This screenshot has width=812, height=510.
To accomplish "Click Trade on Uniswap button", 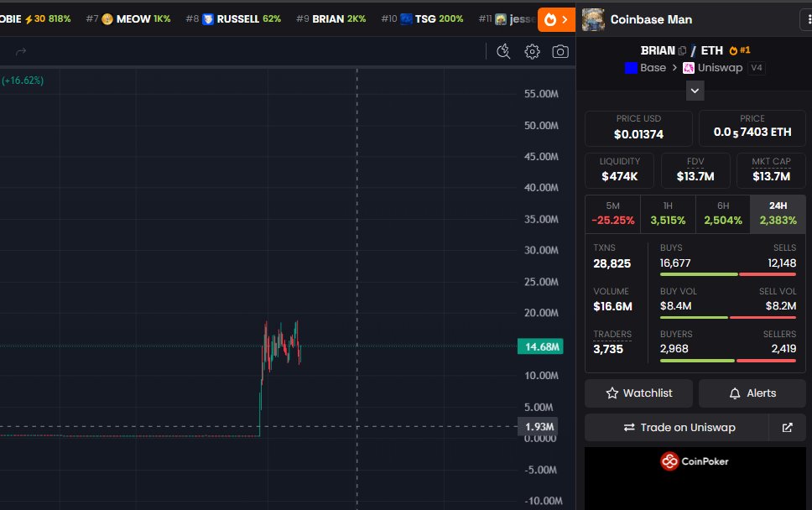I will point(677,427).
